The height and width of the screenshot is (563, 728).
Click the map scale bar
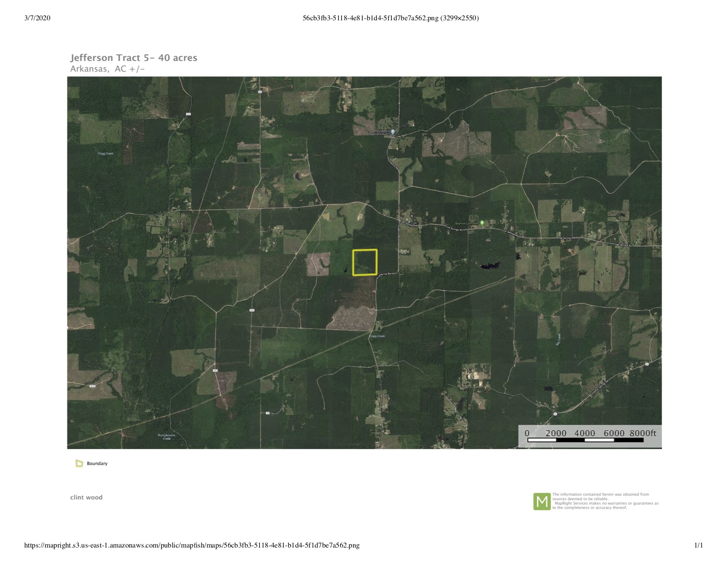[590, 436]
